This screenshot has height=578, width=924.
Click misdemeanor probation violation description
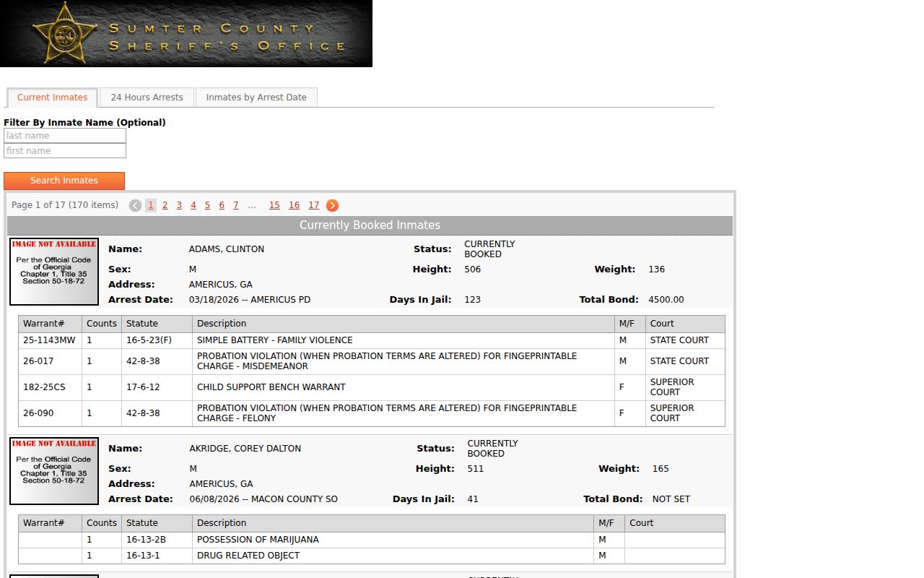pos(387,361)
